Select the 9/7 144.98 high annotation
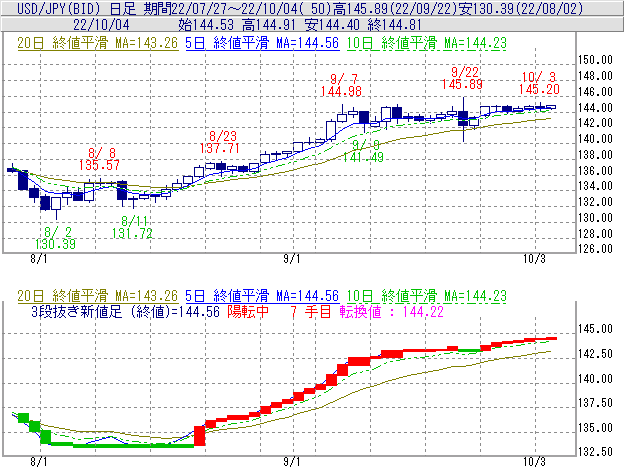 [341, 85]
